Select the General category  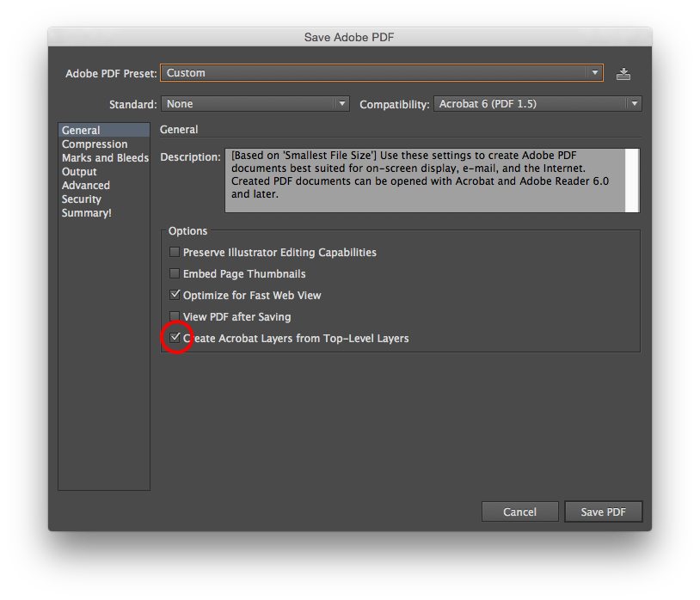point(80,130)
